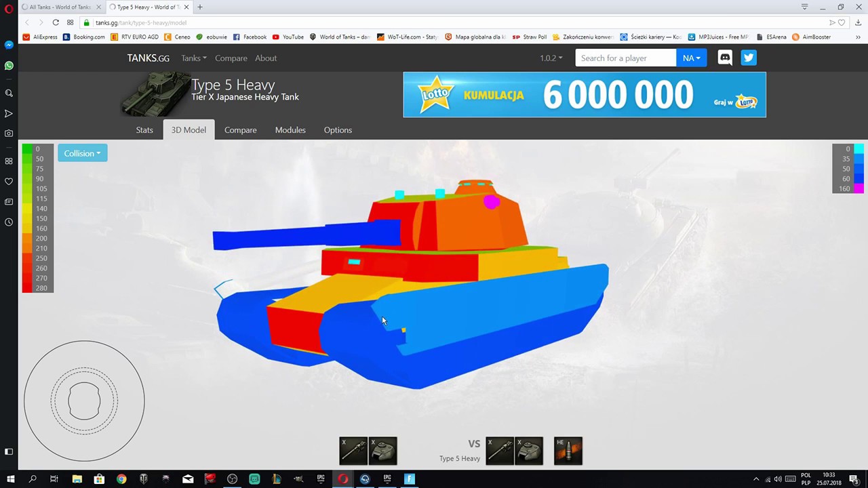Open the Discord link icon
The image size is (868, 488).
click(725, 58)
